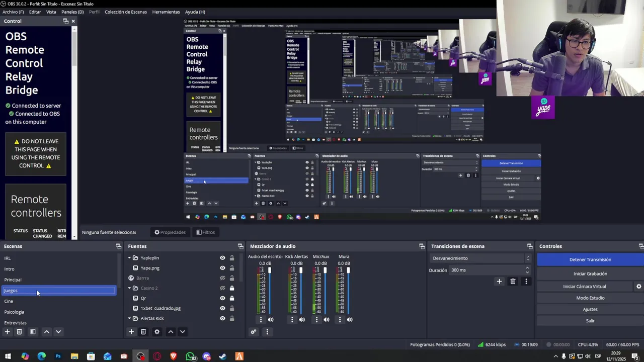Collapse the Alertas Kick source group
The width and height of the screenshot is (644, 362).
click(129, 318)
